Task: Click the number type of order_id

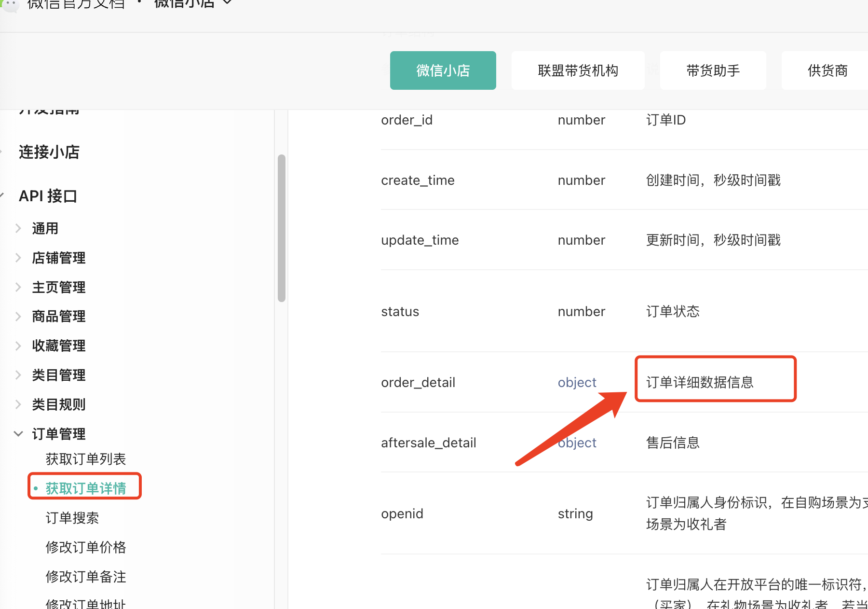Action: coord(582,120)
